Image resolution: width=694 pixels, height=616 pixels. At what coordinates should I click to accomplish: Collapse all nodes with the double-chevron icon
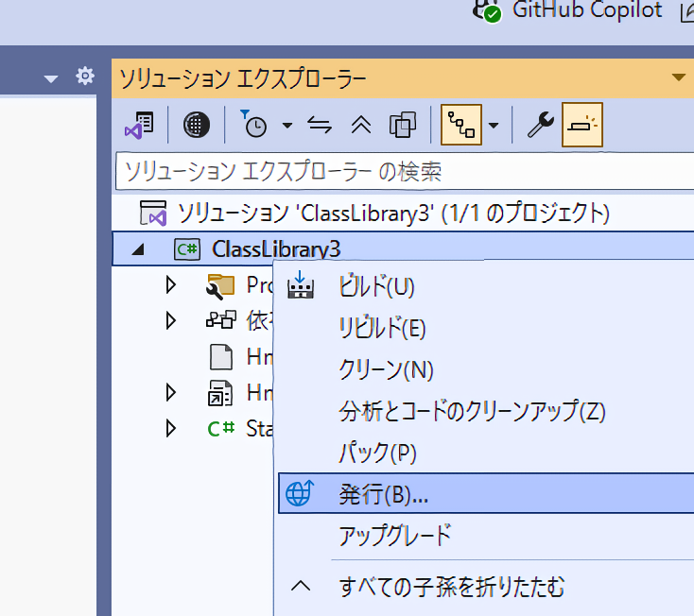361,125
